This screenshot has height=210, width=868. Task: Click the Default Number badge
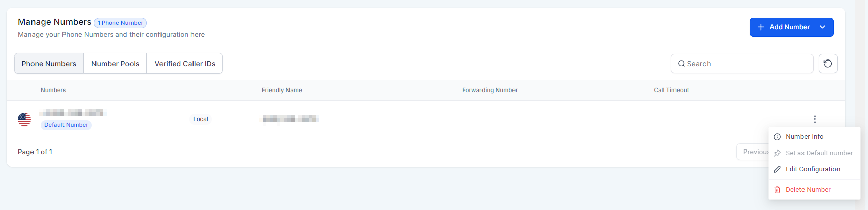66,125
